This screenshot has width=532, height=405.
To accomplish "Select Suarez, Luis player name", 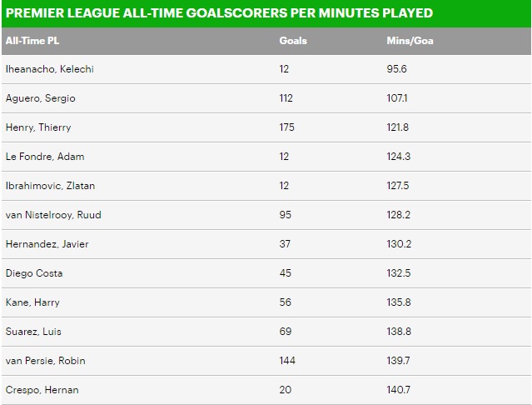I will click(x=33, y=332).
